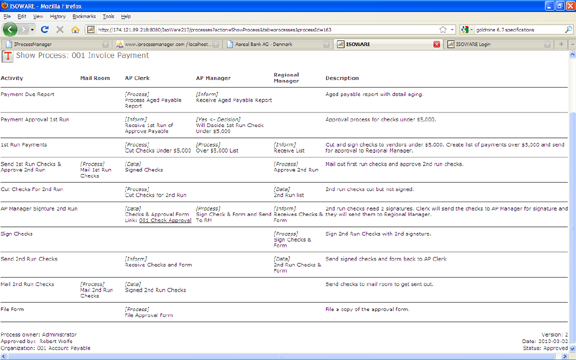Click the Stop loading X icon
This screenshot has width=576, height=360.
[60, 29]
